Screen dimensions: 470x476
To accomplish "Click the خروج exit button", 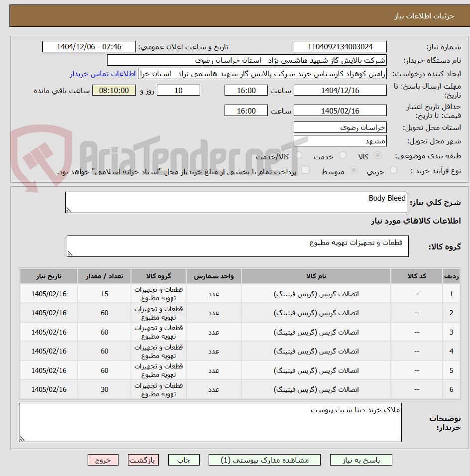I will tap(103, 460).
